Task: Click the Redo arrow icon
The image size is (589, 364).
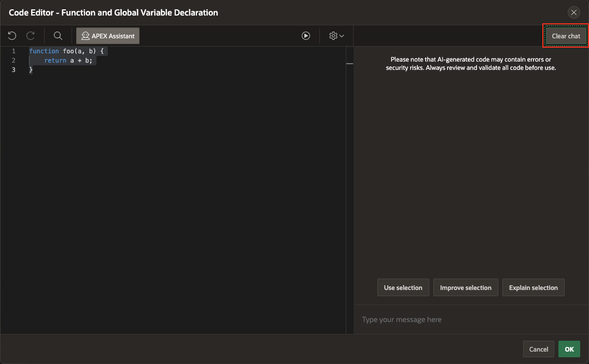Action: 31,36
